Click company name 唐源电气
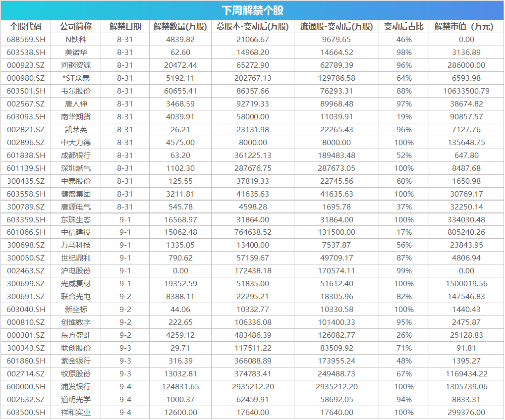Screen dimensions: 505x420 [76, 207]
